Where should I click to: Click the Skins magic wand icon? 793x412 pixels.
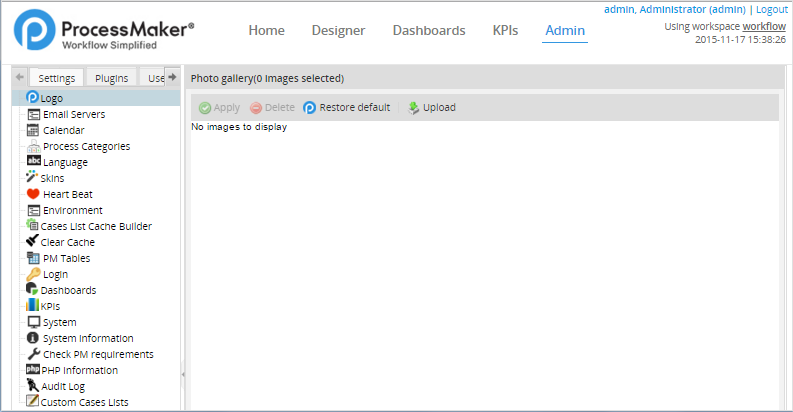(33, 178)
